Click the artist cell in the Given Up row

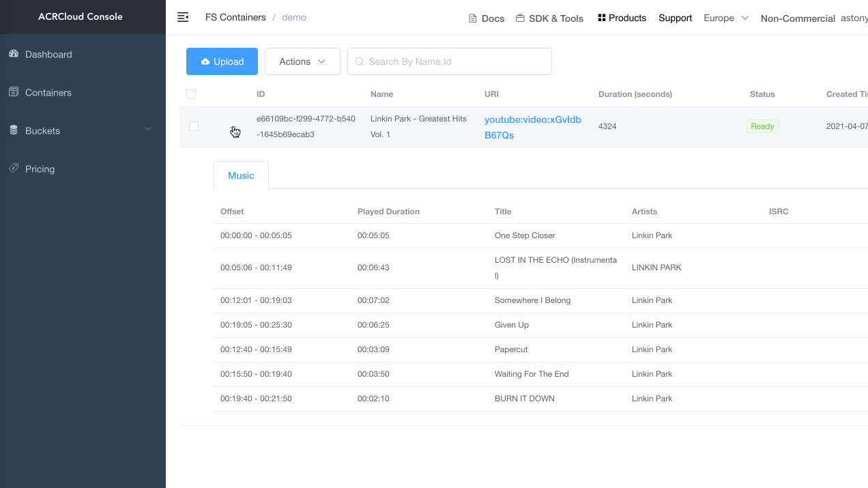click(652, 325)
